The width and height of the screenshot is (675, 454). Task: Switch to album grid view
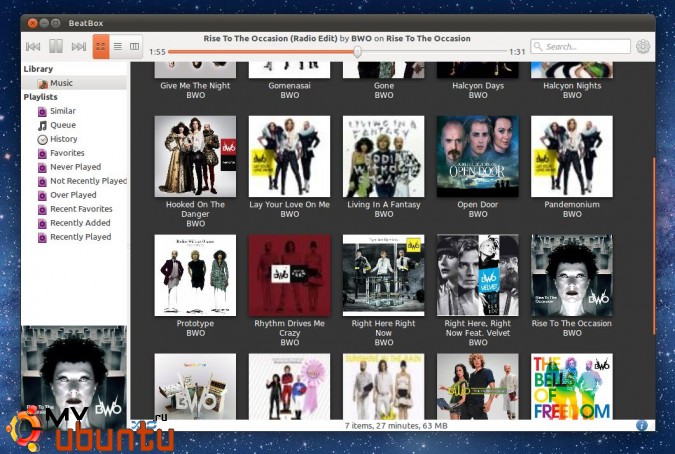101,46
